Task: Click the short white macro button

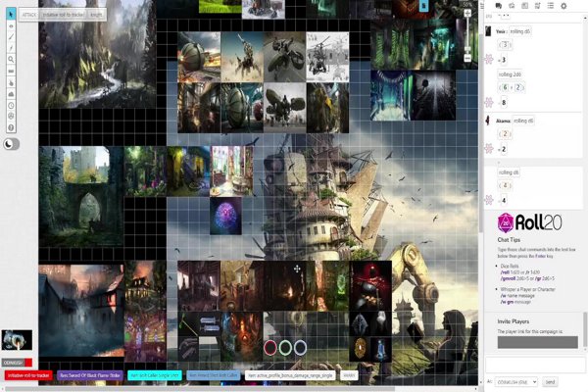Action: coord(349,375)
